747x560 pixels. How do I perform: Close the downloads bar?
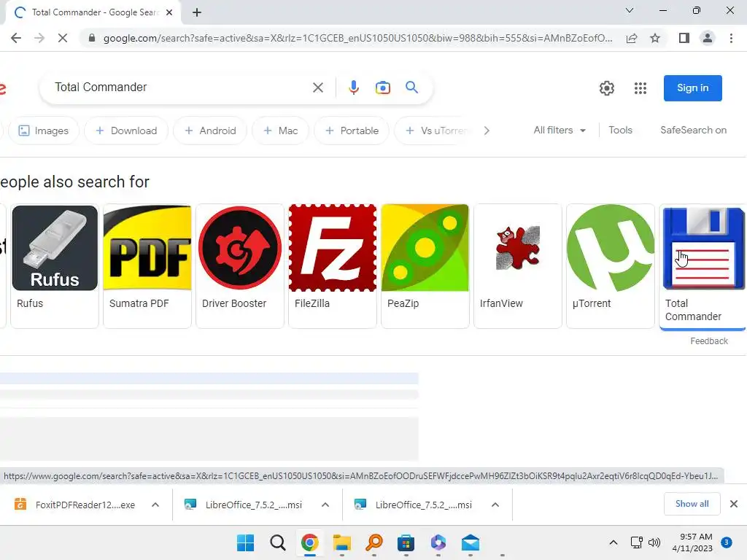click(734, 504)
